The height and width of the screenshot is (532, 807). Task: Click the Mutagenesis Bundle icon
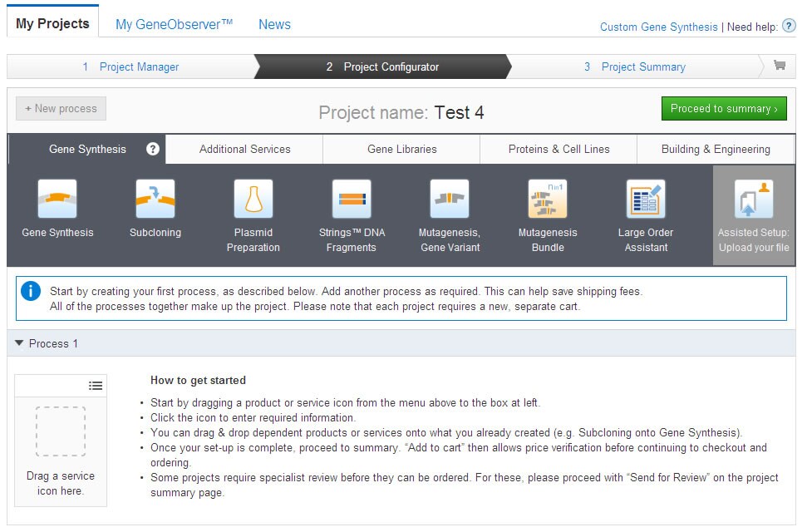(548, 199)
